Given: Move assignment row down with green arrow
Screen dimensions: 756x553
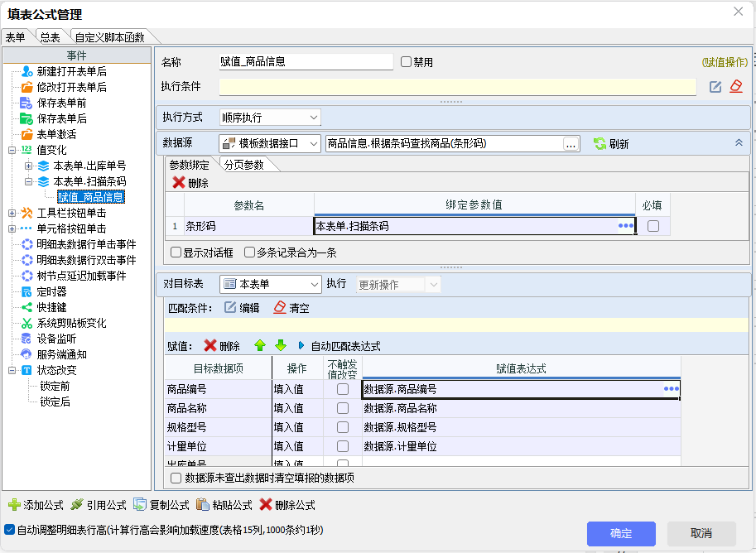Looking at the screenshot, I should click(x=280, y=345).
